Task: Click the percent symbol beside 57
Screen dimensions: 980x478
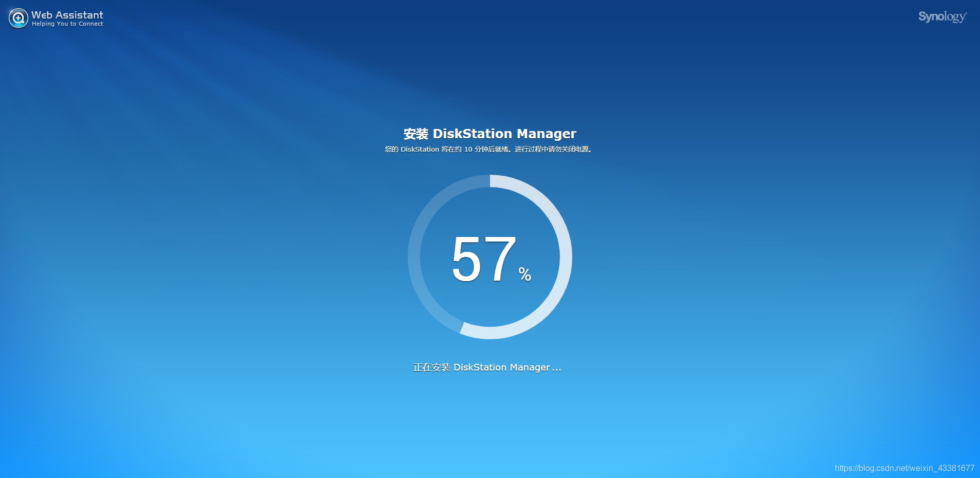Action: click(x=524, y=274)
